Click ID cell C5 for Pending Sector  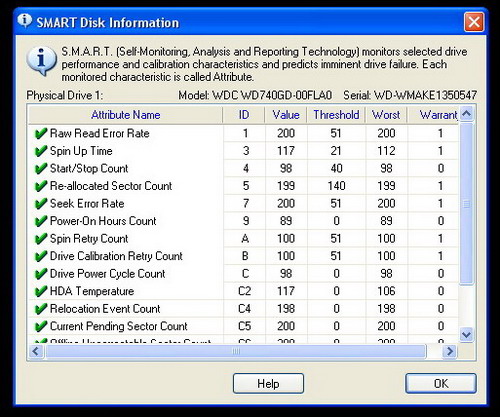point(245,326)
